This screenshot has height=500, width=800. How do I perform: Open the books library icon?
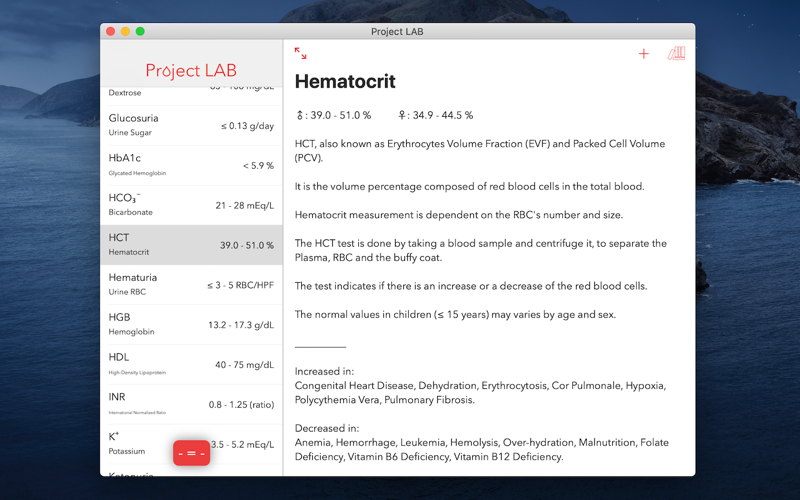[x=677, y=54]
